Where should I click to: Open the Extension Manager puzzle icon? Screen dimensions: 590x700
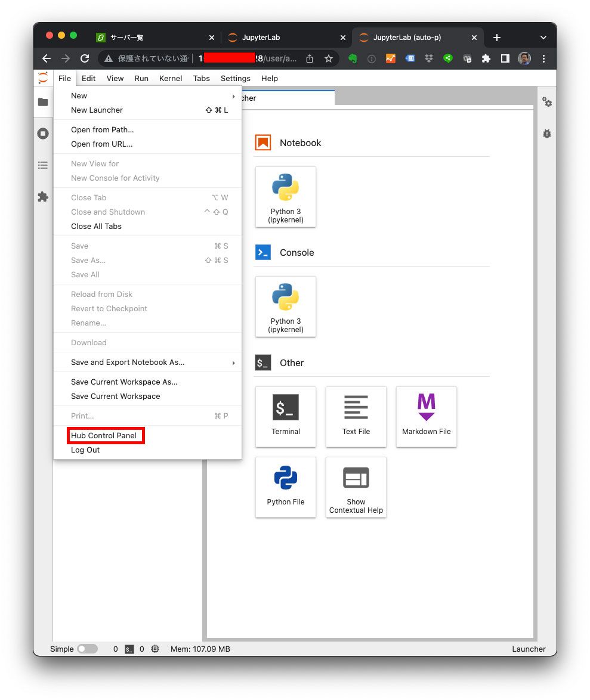click(x=43, y=197)
